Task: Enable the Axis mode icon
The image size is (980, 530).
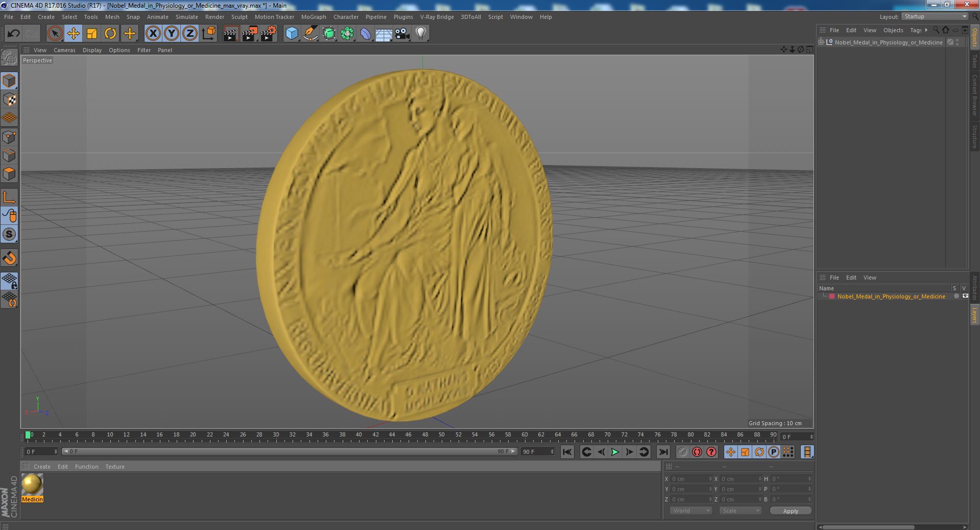Action: point(9,197)
